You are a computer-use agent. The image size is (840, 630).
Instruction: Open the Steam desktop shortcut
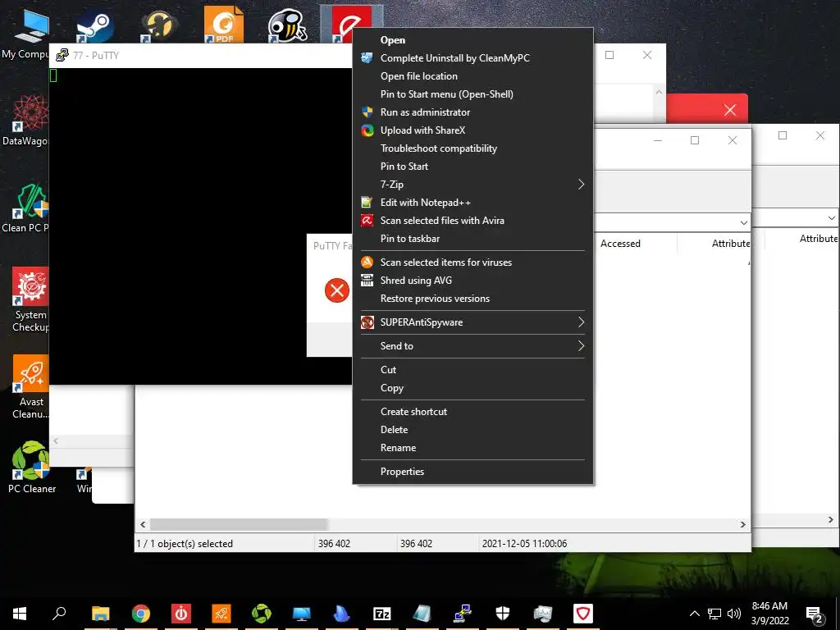coord(94,27)
